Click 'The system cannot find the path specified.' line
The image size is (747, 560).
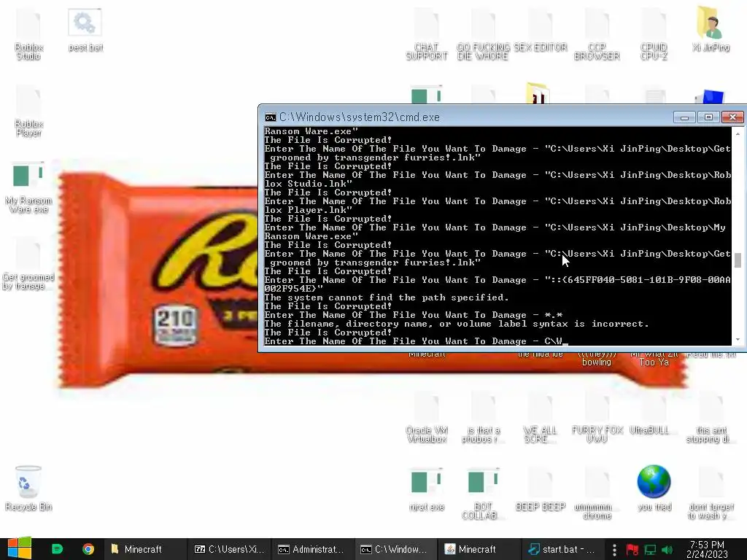click(387, 297)
